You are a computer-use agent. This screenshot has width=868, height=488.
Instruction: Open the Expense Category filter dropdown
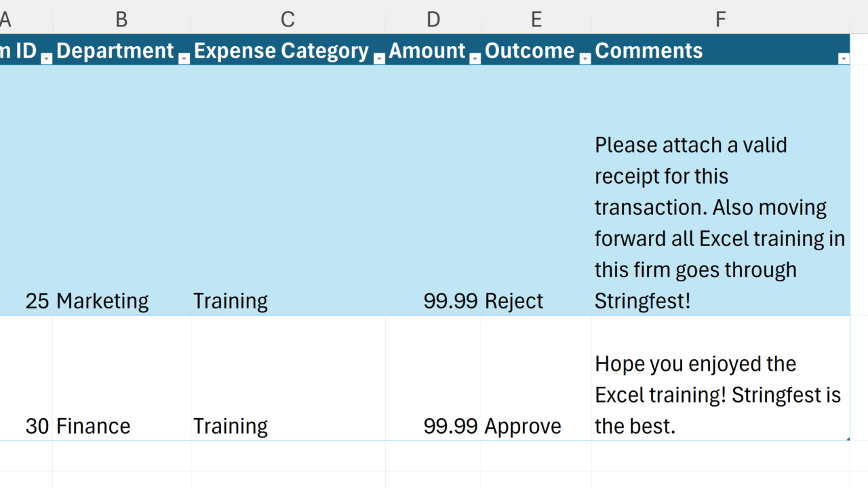(379, 59)
